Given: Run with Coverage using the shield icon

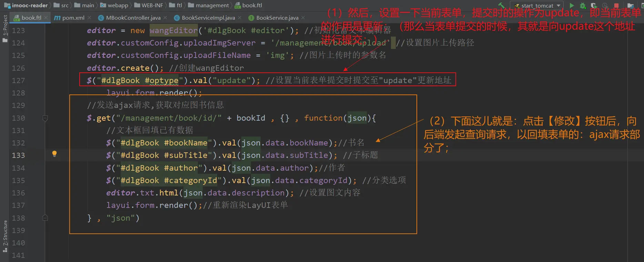Looking at the screenshot, I should pyautogui.click(x=593, y=6).
